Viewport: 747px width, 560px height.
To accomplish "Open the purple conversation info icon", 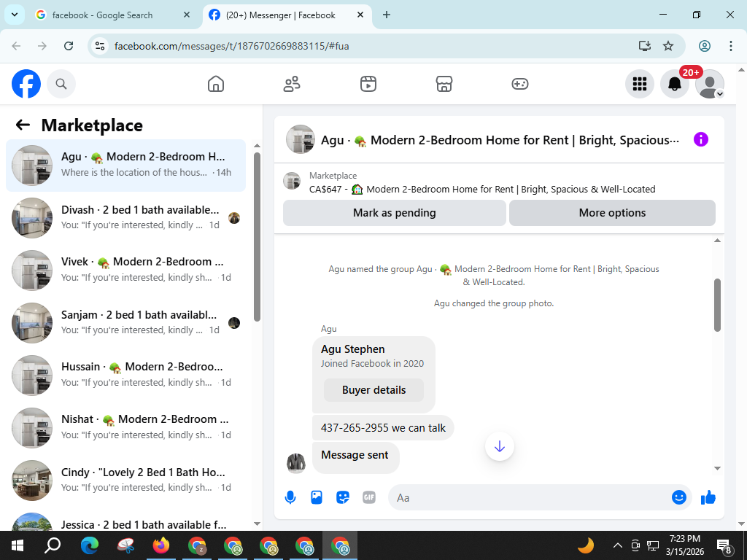I will pyautogui.click(x=701, y=139).
